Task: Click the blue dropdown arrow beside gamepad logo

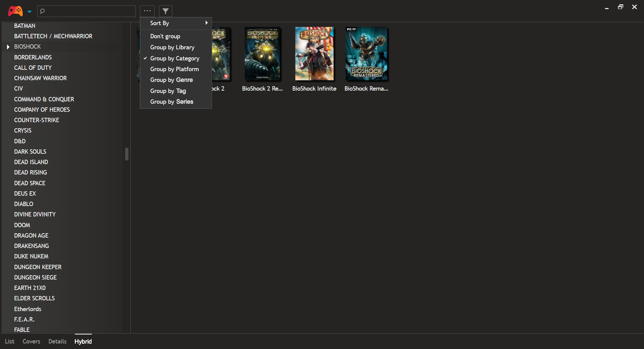Action: click(x=30, y=11)
